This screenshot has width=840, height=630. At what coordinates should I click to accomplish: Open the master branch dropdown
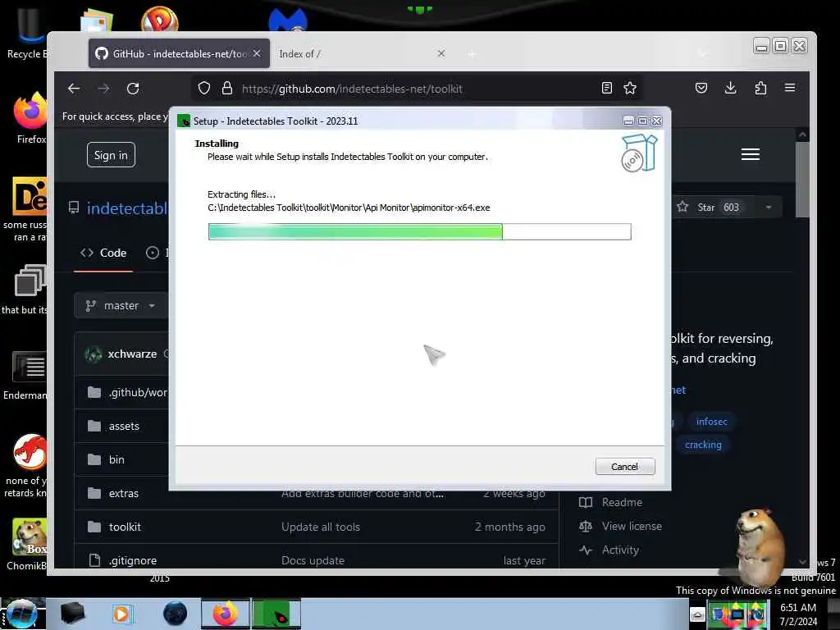[121, 305]
